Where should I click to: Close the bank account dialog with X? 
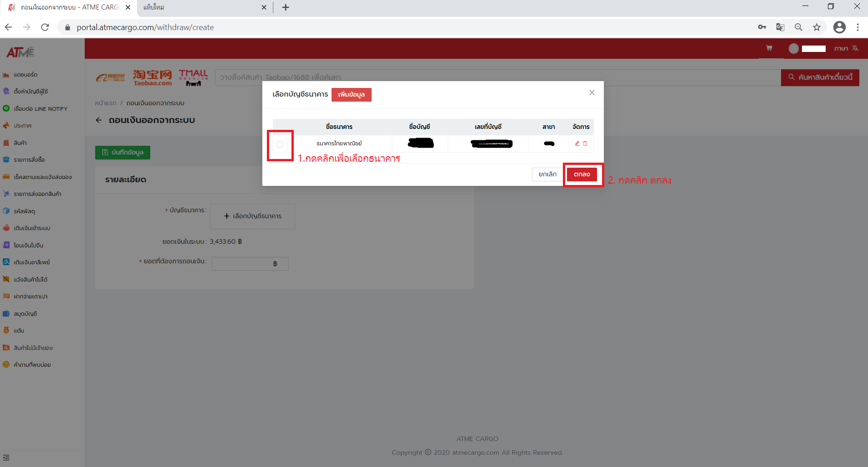point(592,93)
